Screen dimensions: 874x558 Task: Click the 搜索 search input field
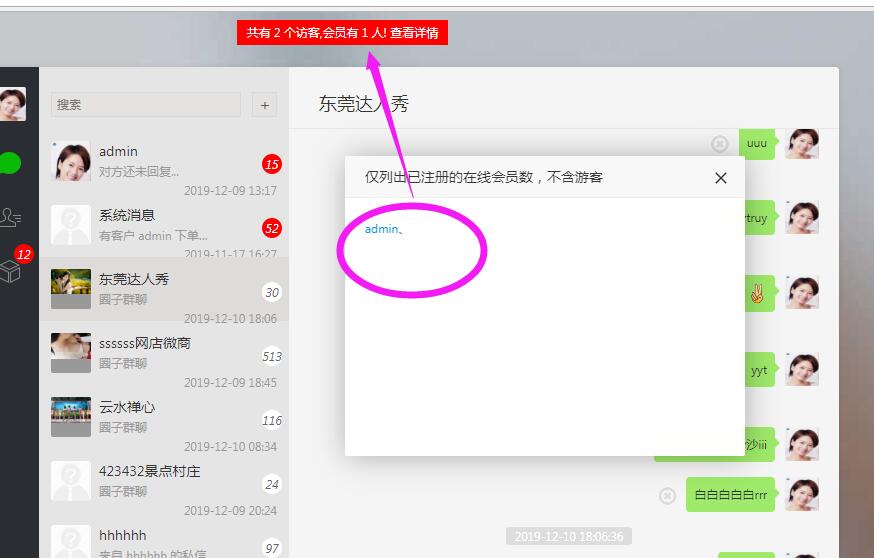[146, 105]
